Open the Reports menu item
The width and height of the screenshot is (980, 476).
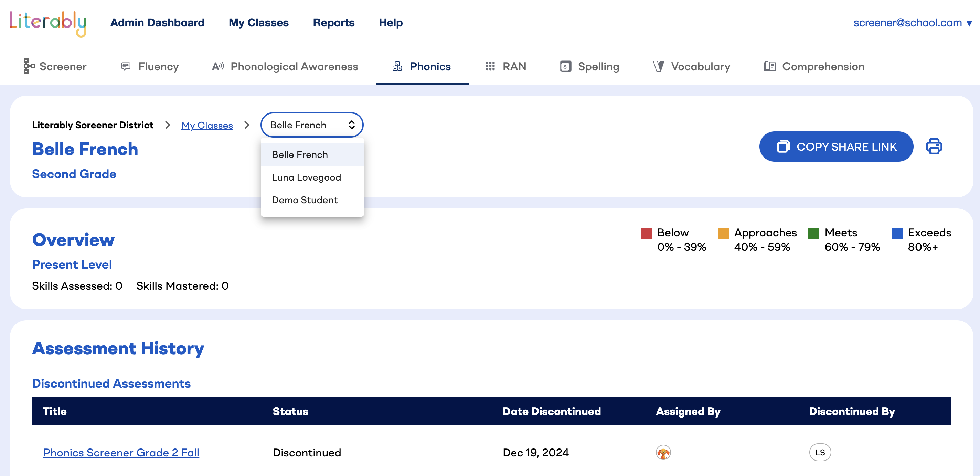click(333, 23)
